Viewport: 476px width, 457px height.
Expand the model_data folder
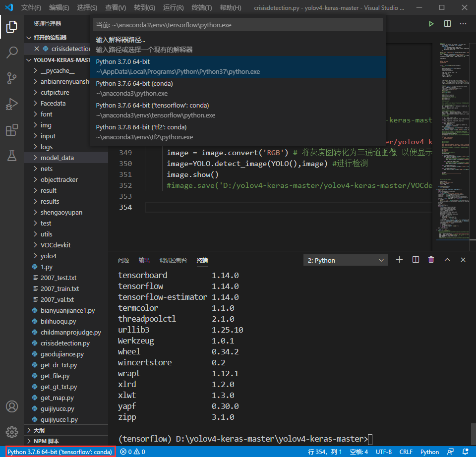click(57, 158)
